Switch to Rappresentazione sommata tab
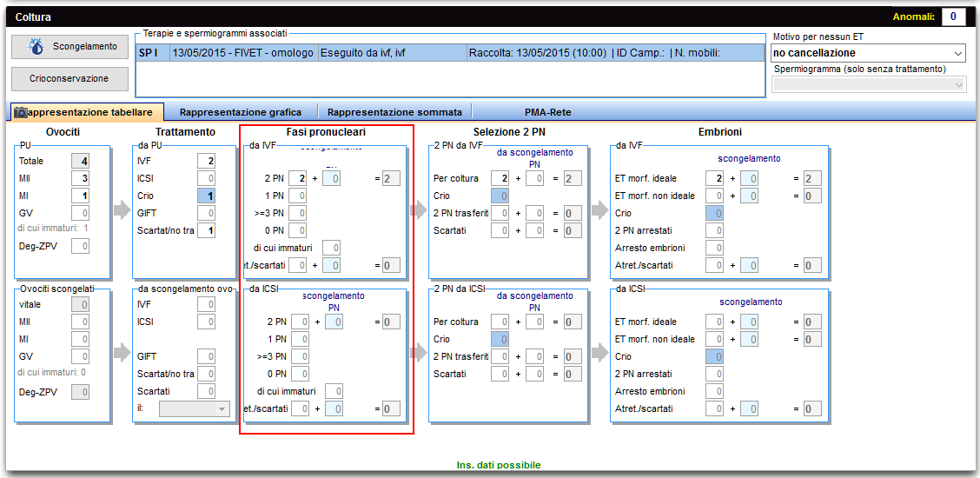980x478 pixels. [x=395, y=112]
